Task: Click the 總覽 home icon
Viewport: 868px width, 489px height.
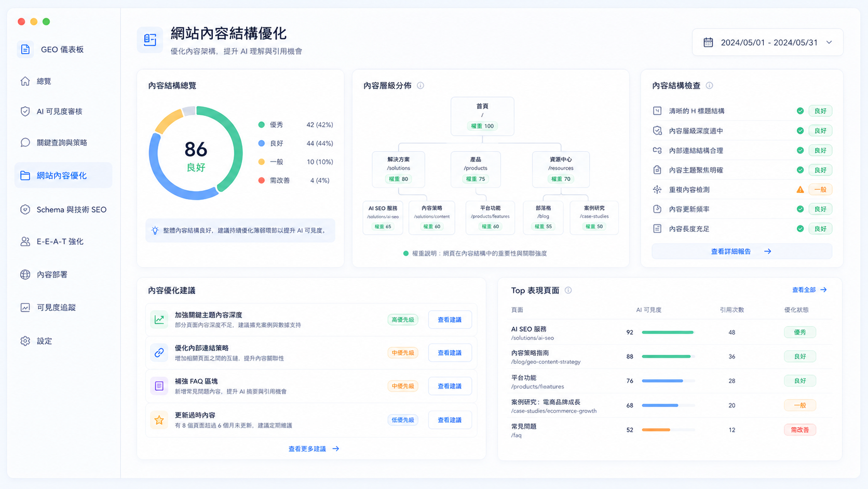Action: tap(25, 81)
